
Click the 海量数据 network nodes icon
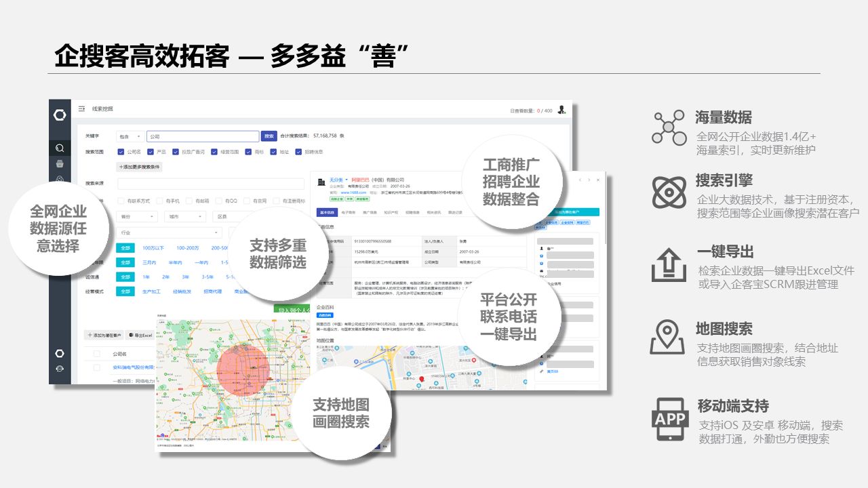[x=669, y=127]
